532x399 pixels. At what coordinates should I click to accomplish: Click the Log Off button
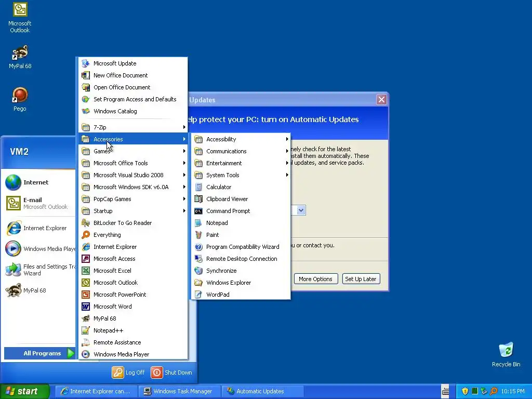pyautogui.click(x=128, y=372)
